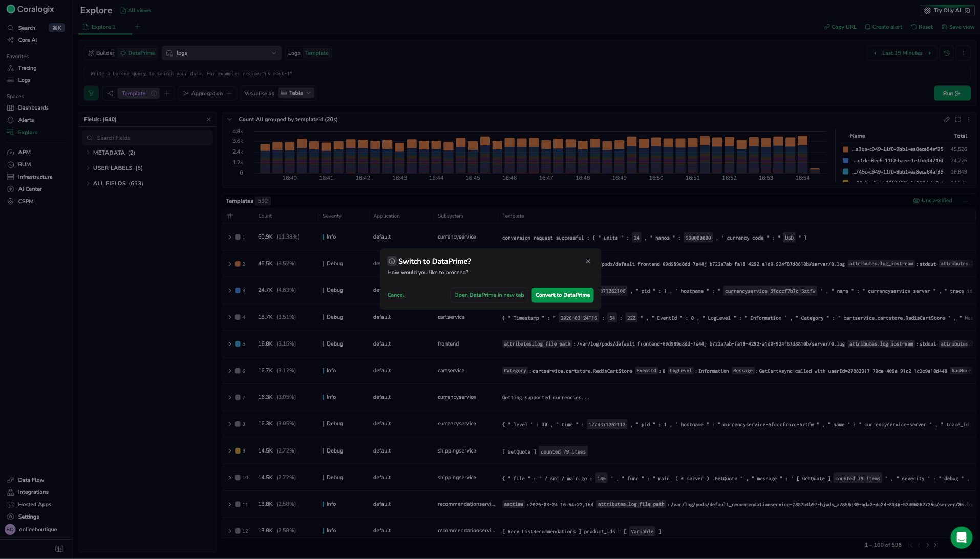Add a new Explore tab with plus icon
Screen dimensions: 980x559
137,27
